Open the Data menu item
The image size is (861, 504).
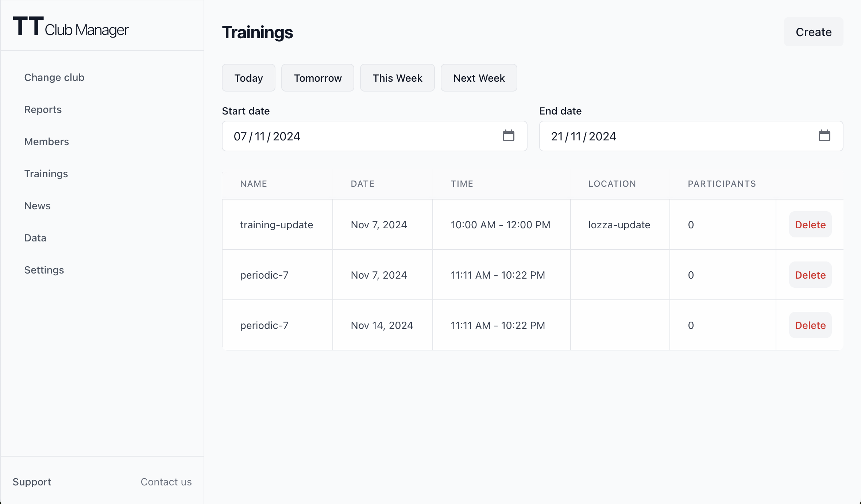coord(35,238)
